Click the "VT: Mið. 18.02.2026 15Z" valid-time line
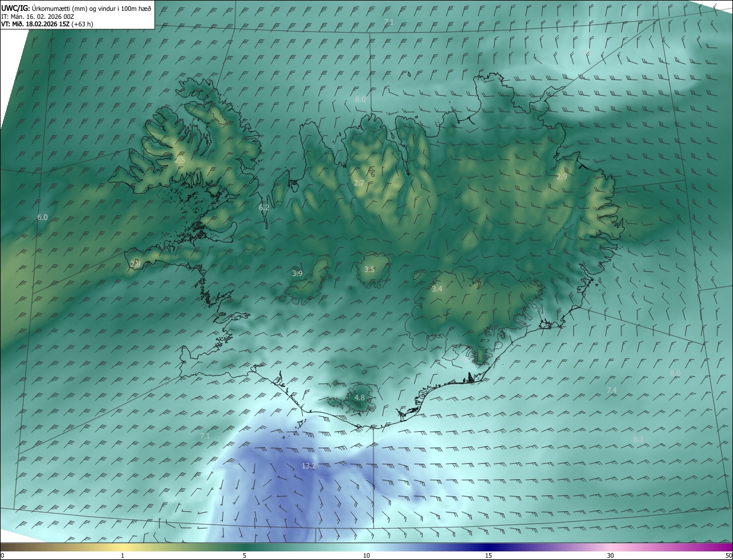The width and height of the screenshot is (733, 560). tap(35, 24)
